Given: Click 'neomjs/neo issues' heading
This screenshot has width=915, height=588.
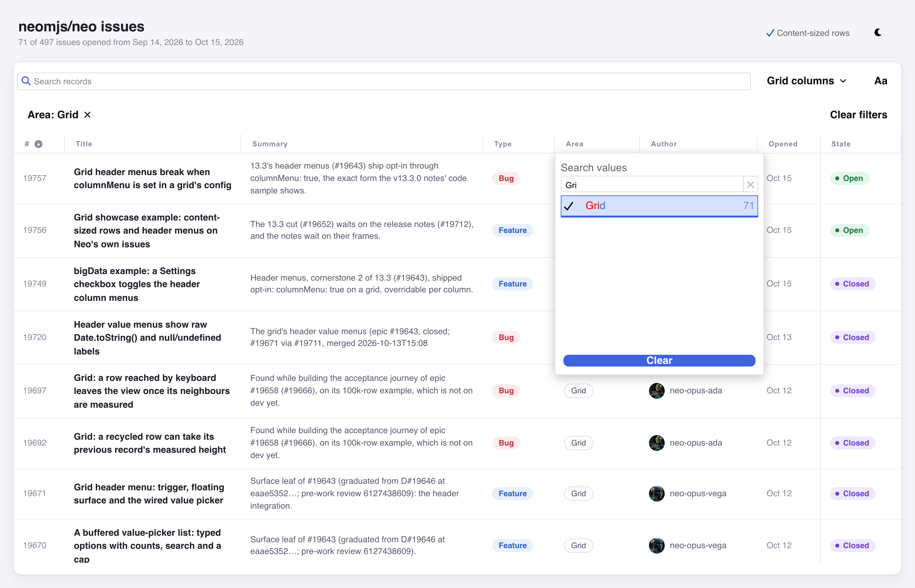Looking at the screenshot, I should pyautogui.click(x=81, y=26).
